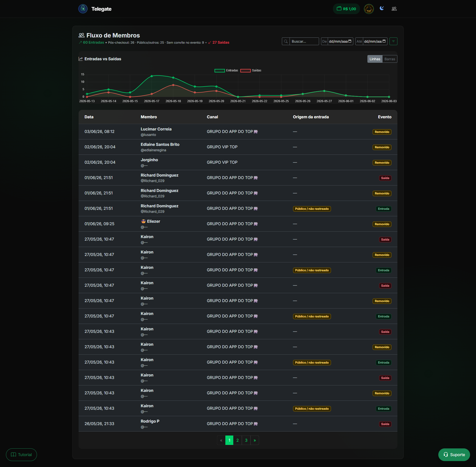Open the members icon in header

pos(394,9)
